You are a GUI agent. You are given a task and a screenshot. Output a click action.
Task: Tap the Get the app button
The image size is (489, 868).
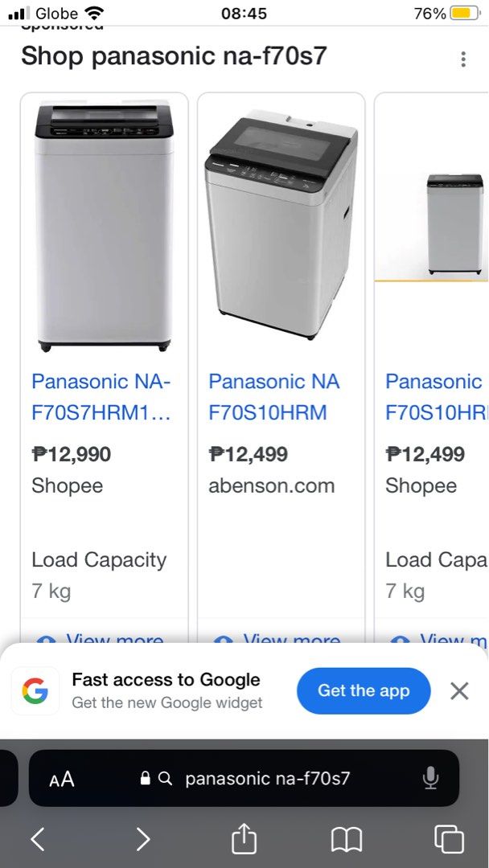[364, 690]
